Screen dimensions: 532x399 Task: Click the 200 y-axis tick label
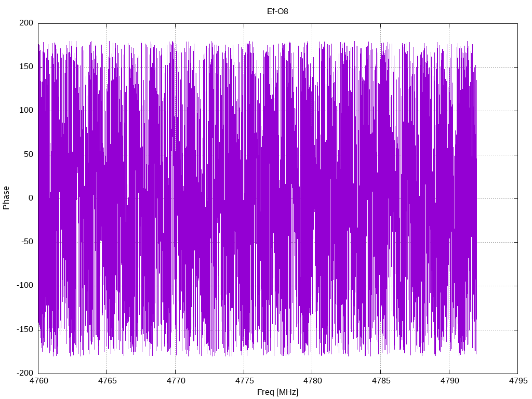[26, 23]
